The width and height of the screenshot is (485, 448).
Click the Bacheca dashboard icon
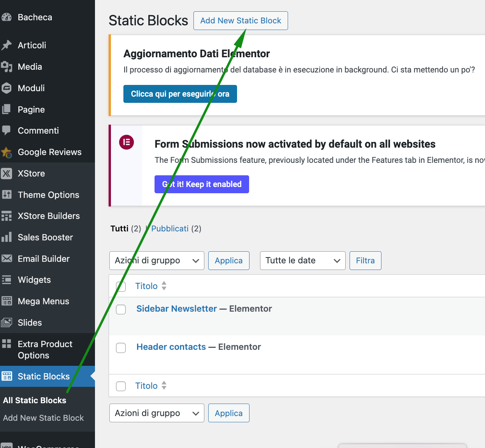coord(6,17)
